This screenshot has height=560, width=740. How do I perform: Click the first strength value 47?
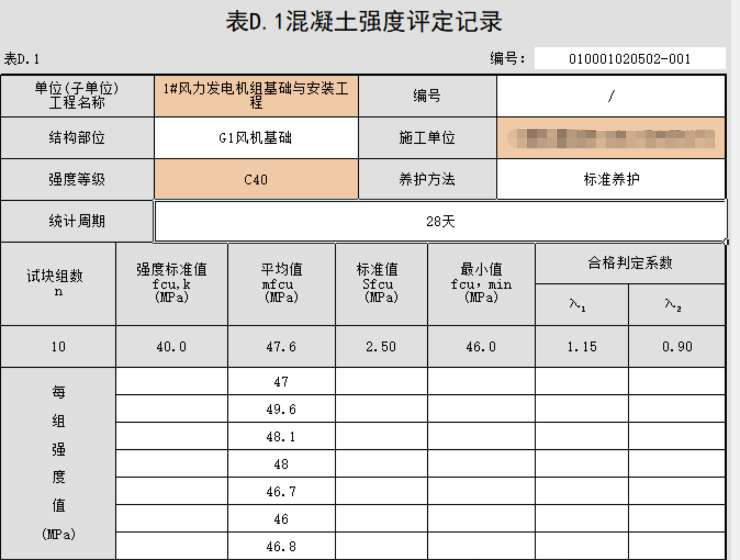(281, 382)
